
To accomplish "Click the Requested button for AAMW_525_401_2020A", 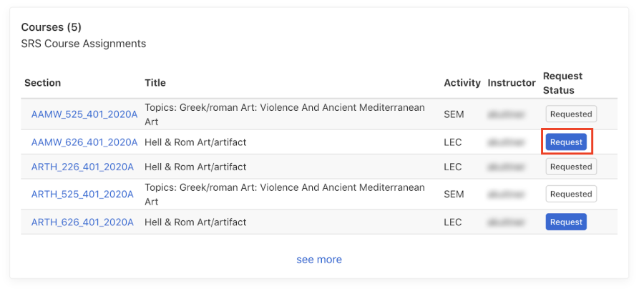I will pos(571,114).
